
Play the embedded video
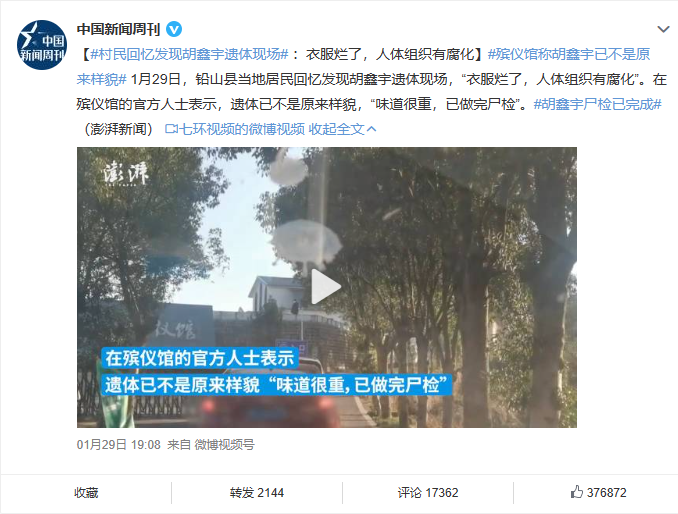[326, 287]
